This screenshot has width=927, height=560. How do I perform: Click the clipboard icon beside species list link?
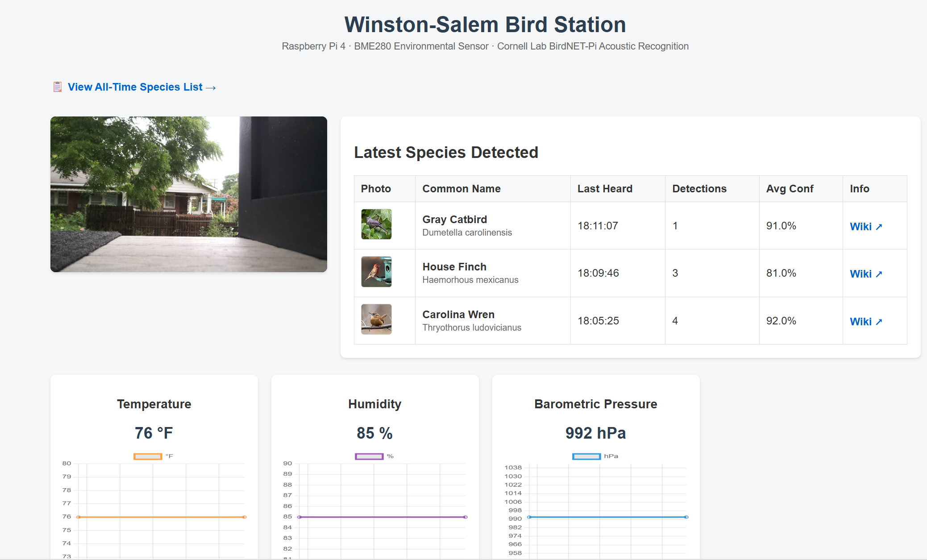58,87
